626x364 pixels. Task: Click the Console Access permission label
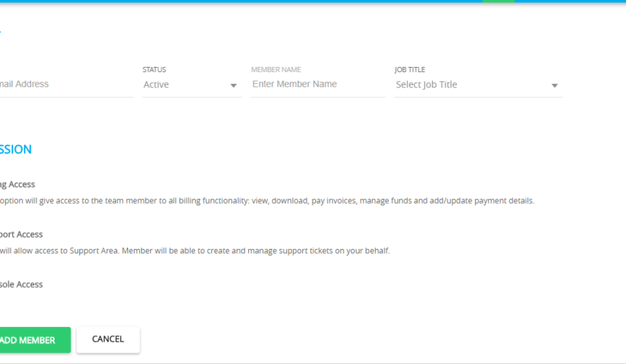coord(21,285)
